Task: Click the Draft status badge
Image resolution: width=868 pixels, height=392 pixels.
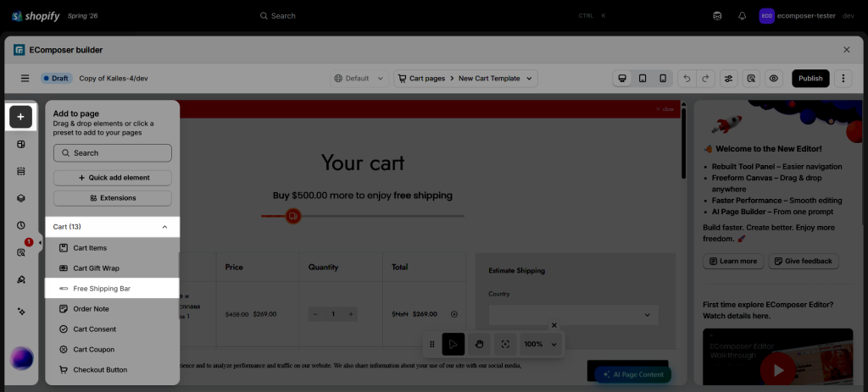Action: [57, 79]
